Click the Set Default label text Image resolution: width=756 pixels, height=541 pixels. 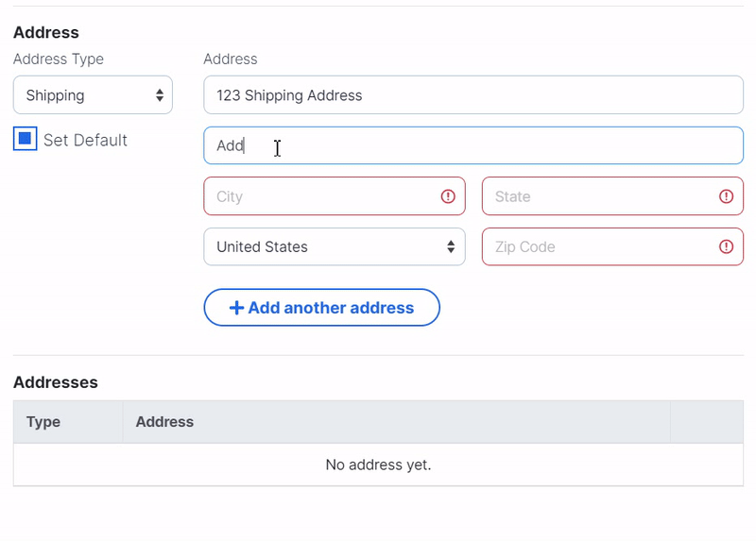point(85,140)
